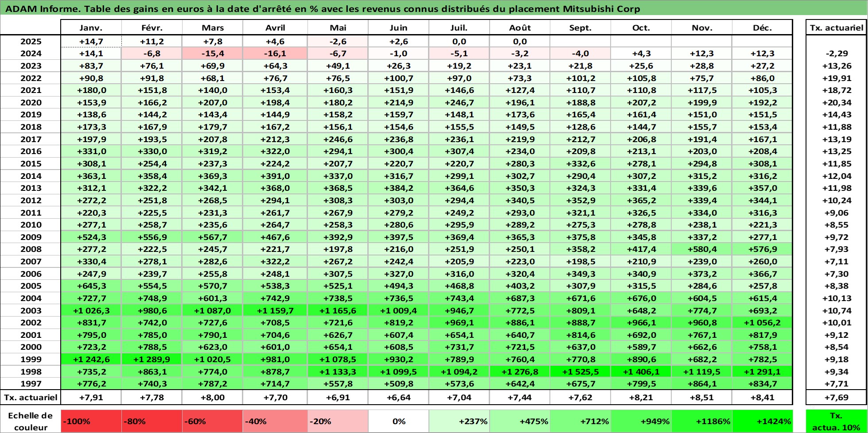Click the 2025 row label
This screenshot has height=433, width=868.
(x=31, y=41)
